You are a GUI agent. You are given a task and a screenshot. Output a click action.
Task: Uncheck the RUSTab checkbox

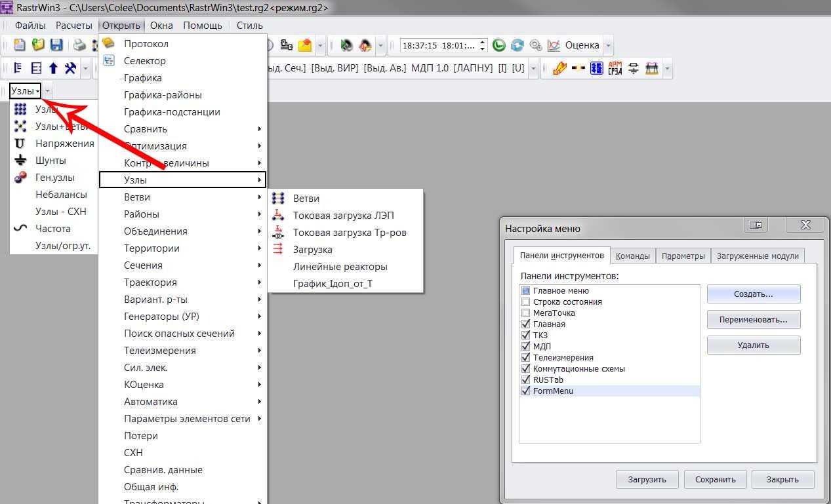(525, 380)
